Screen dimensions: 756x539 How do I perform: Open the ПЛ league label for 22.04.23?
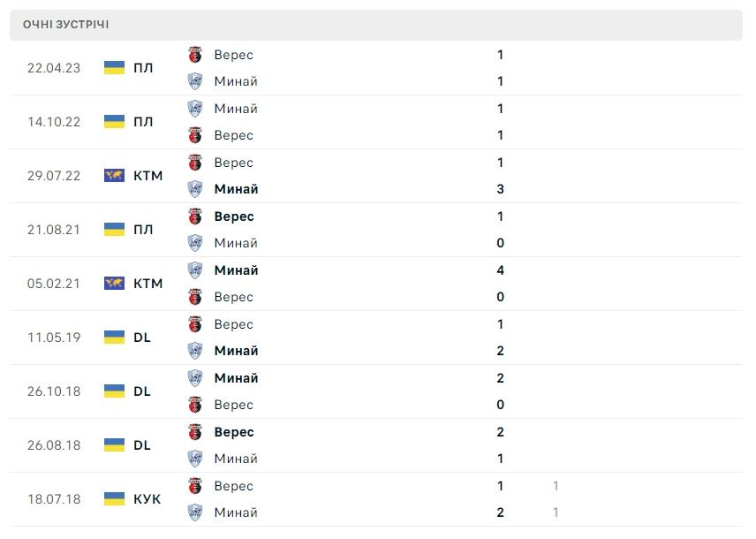point(143,68)
